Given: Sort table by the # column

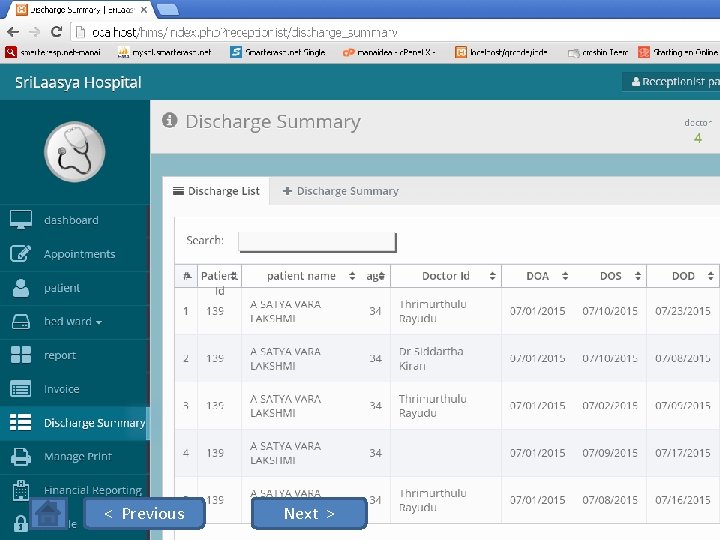Looking at the screenshot, I should click(x=186, y=276).
